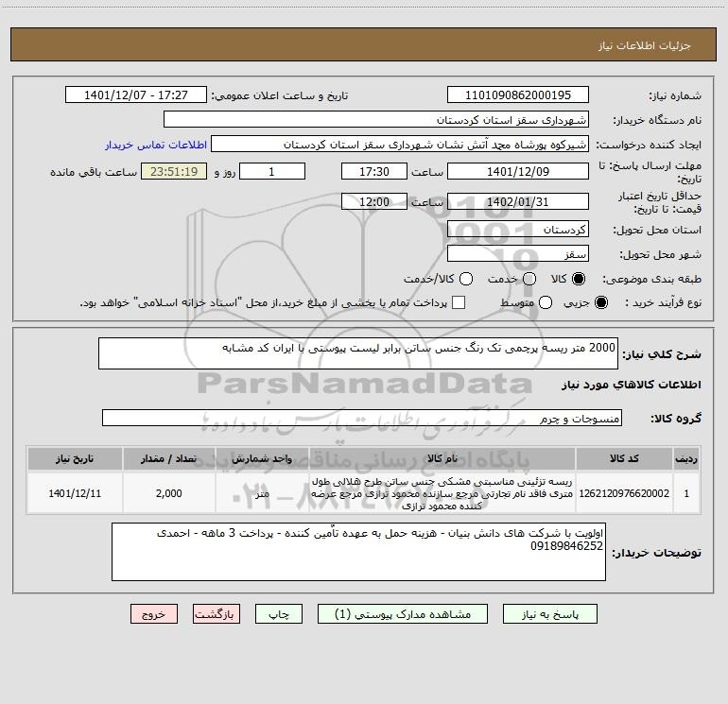Click the گروه کالا field منسوجات و چرم
Screen dimensions: 728x704
(362, 418)
